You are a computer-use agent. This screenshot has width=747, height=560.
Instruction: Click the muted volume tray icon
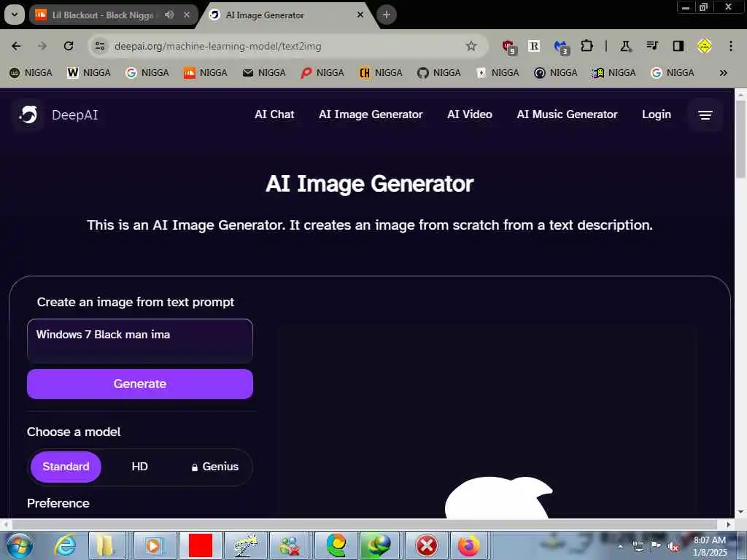[673, 547]
